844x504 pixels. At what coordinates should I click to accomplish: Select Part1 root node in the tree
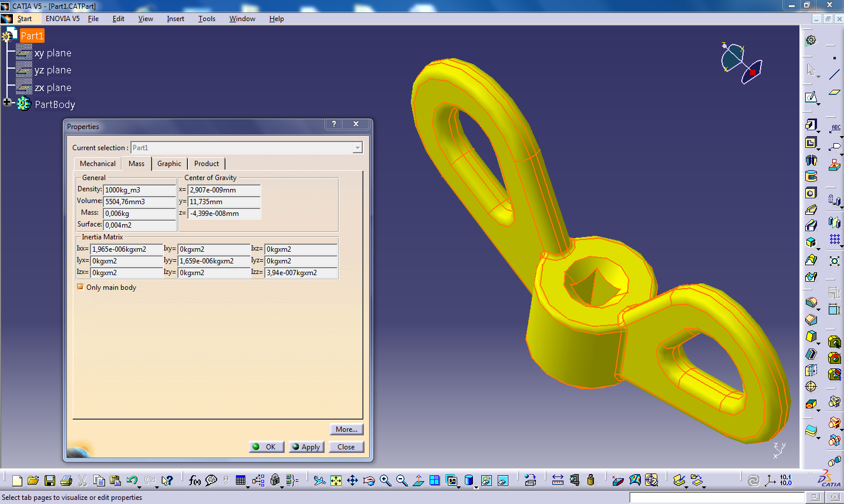tap(32, 36)
